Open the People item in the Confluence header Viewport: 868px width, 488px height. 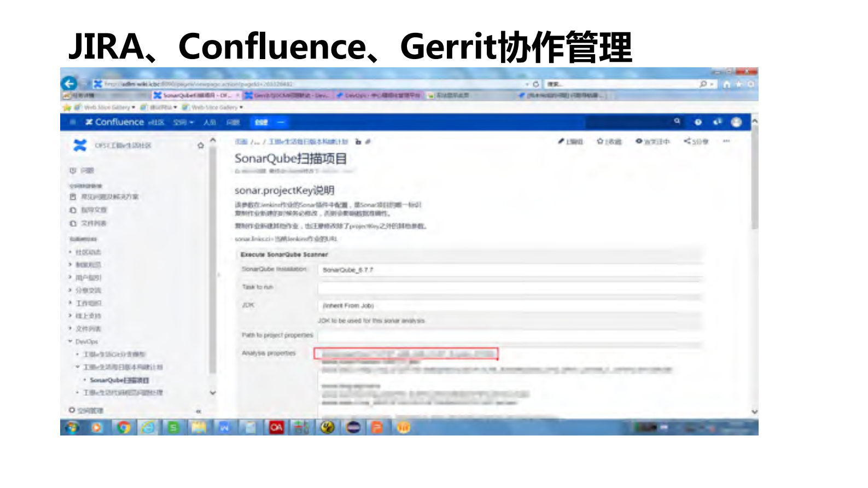click(x=210, y=122)
